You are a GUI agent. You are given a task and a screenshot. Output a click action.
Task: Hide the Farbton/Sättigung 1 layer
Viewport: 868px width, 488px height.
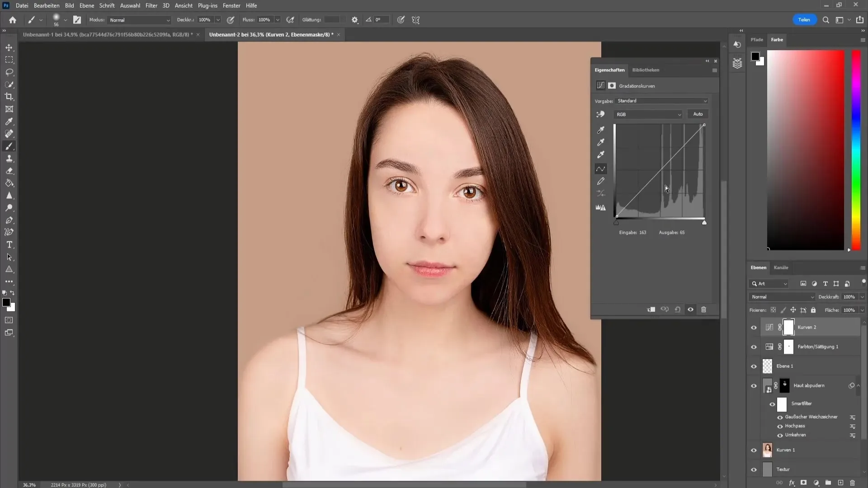754,347
